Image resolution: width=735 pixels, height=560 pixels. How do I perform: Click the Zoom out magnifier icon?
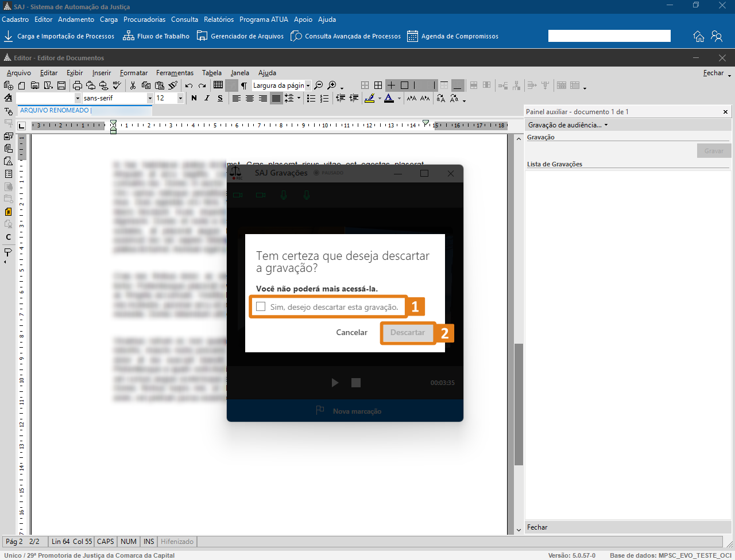[x=319, y=85]
